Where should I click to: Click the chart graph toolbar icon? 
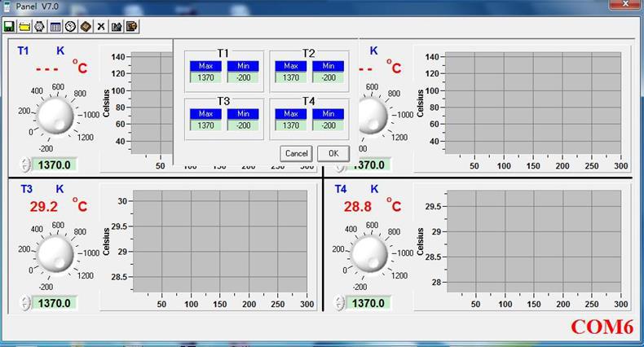tap(117, 27)
